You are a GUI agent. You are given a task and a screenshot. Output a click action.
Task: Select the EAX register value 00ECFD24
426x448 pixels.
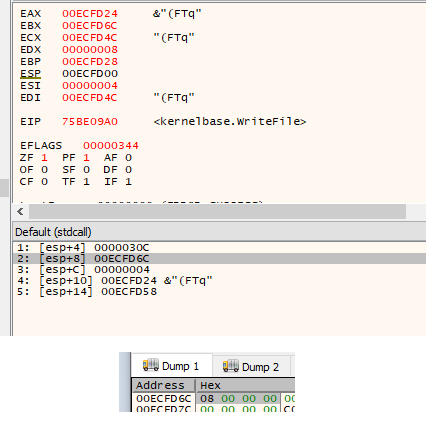[90, 14]
